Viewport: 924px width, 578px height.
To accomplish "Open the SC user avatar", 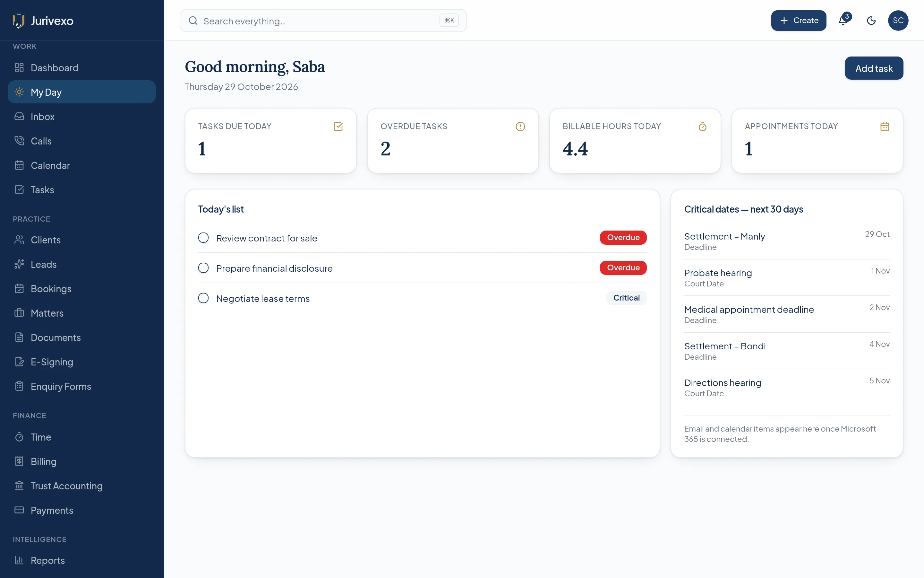I will [x=898, y=21].
